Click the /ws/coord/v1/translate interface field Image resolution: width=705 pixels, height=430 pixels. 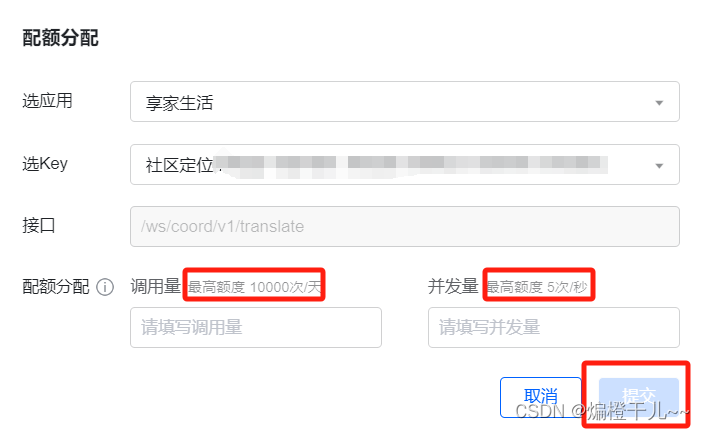(x=405, y=226)
